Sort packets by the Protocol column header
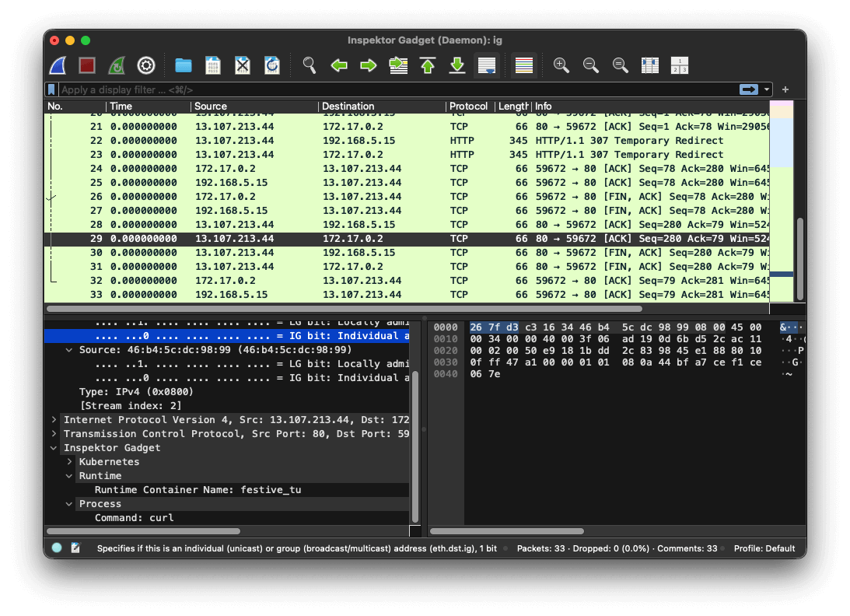Image resolution: width=850 pixels, height=616 pixels. tap(468, 107)
